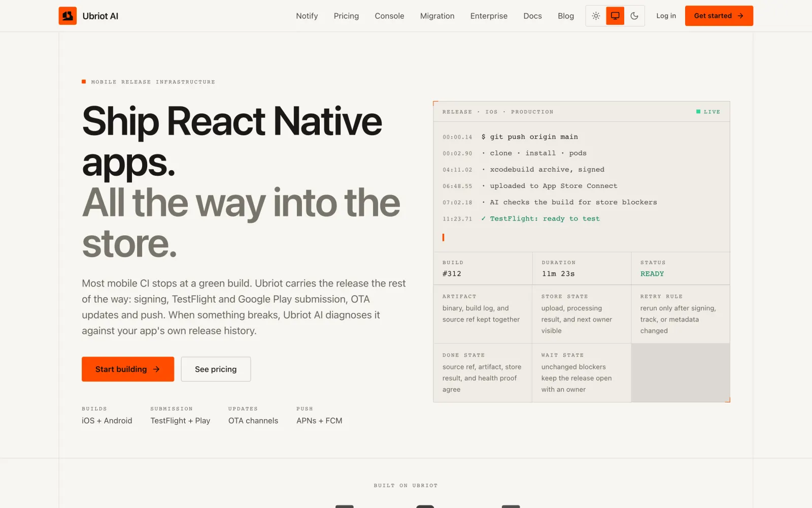Viewport: 812px width, 508px height.
Task: Click 'OTA channels' updates text
Action: 253,421
